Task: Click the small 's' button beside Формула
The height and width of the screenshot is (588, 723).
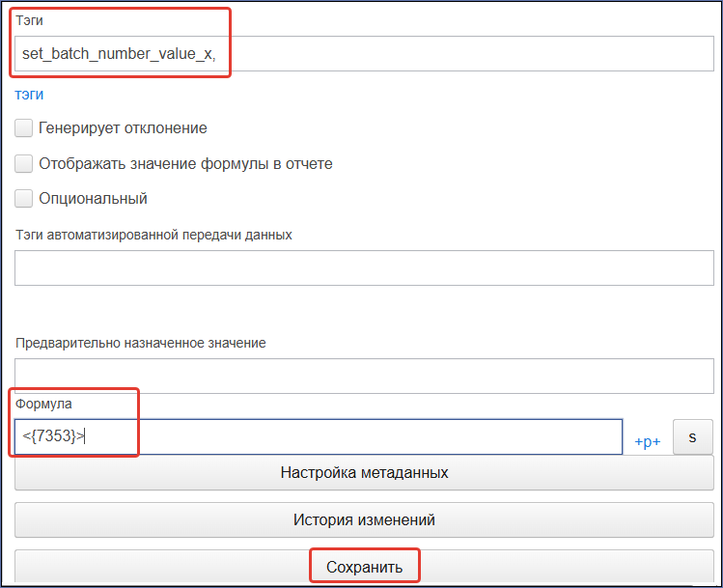Action: point(692,436)
